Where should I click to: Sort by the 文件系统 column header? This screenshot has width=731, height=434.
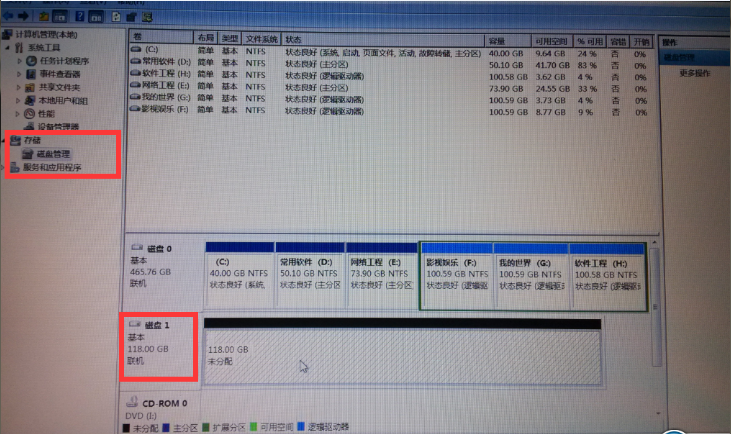pos(262,39)
